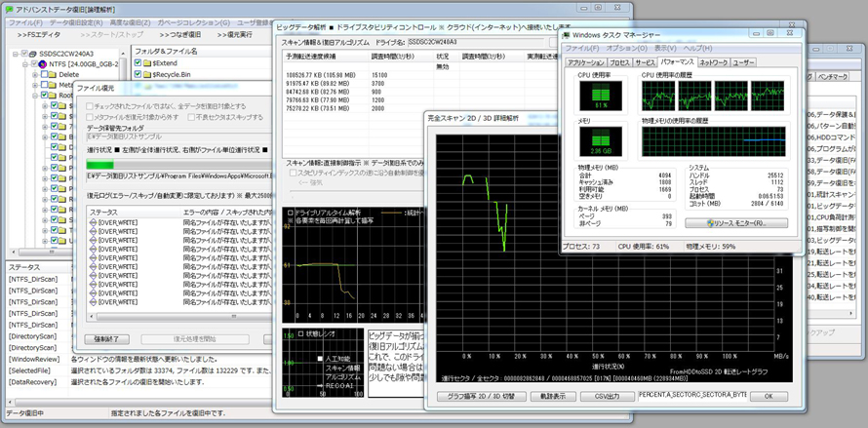Switch to アプリケーション tab in Task Manager

click(x=586, y=62)
